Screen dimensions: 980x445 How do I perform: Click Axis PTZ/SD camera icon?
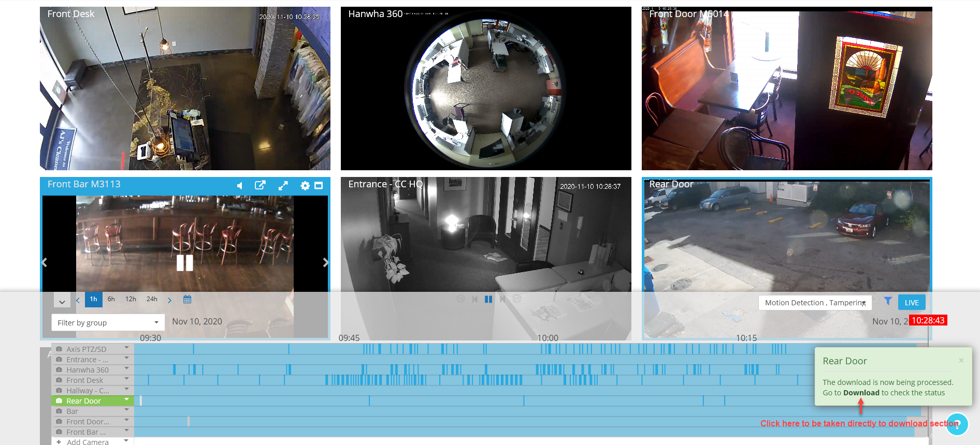59,349
